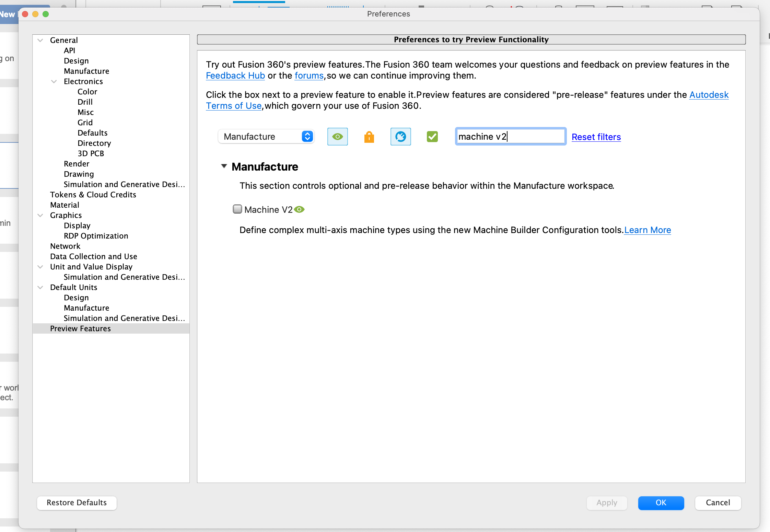The width and height of the screenshot is (770, 532).
Task: Select Simulation and Generative Design under General
Action: [x=124, y=184]
